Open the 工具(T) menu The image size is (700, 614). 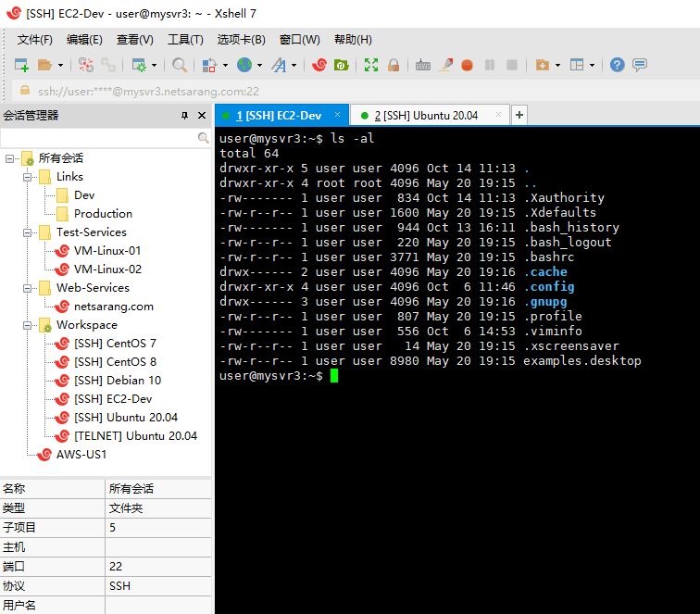[x=184, y=39]
